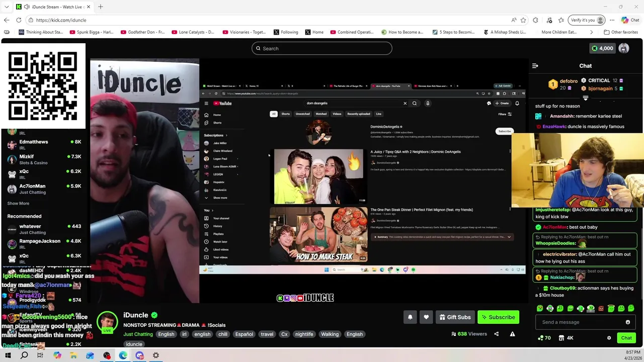
Task: Open browser tab actions dropdown
Action: (x=7, y=7)
